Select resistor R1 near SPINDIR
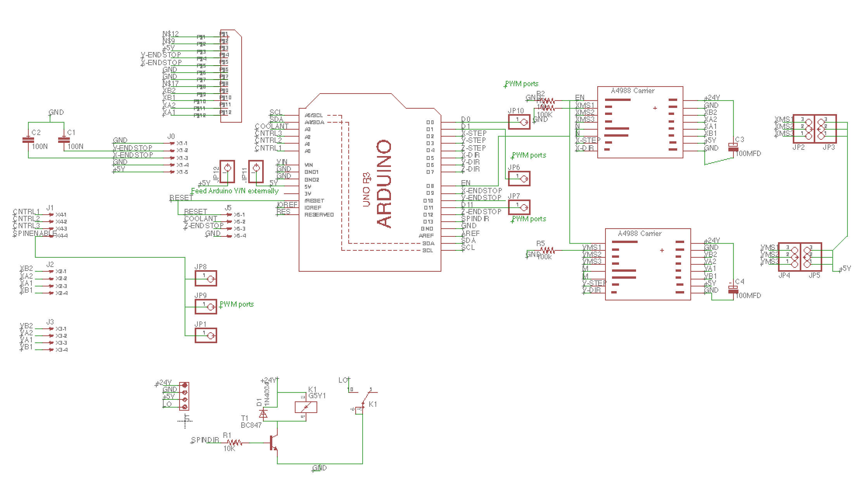 (234, 443)
